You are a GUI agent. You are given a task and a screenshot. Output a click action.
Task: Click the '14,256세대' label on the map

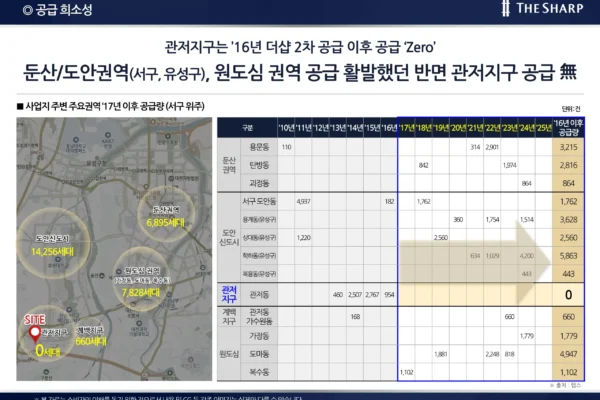pos(52,252)
